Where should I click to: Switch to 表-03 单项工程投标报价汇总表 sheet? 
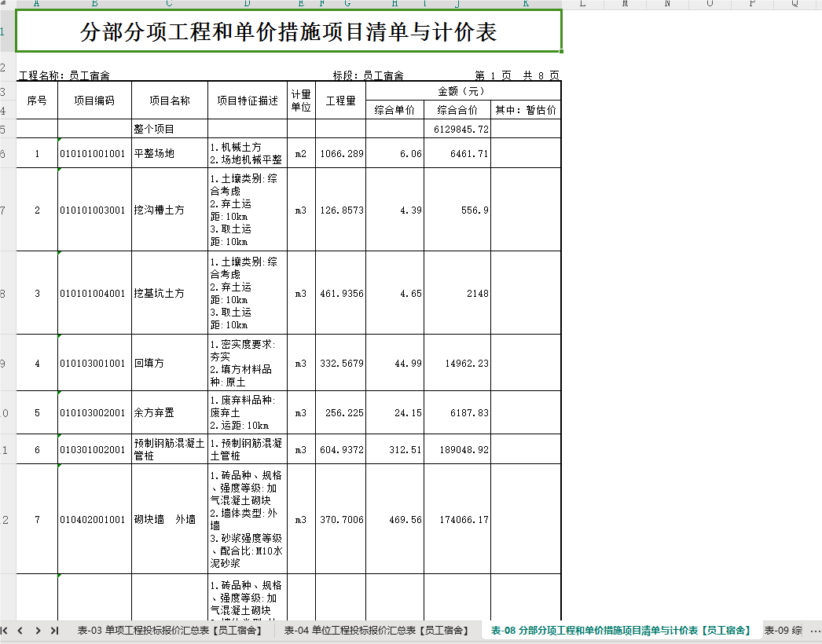point(169,631)
